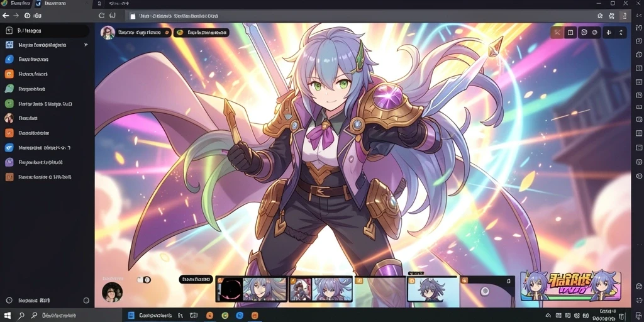Click the taskbar search magnifier icon
644x322 pixels.
[21, 316]
